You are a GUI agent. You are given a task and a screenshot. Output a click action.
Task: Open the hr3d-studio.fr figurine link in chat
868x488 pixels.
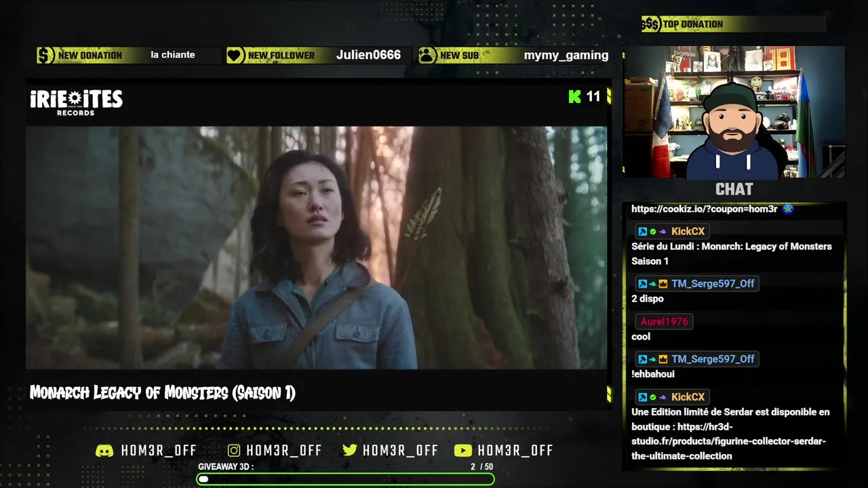pyautogui.click(x=728, y=441)
